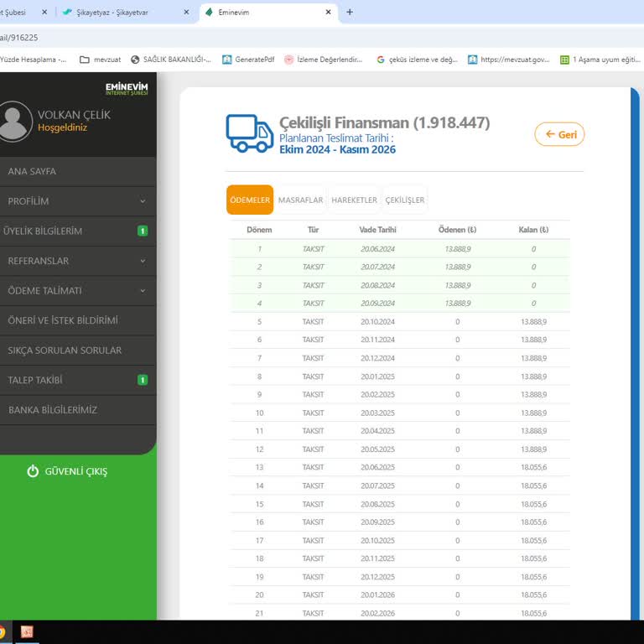This screenshot has width=644, height=644.
Task: Select the Şikayetyaz - Şikayetvar browser tab
Action: point(117,13)
